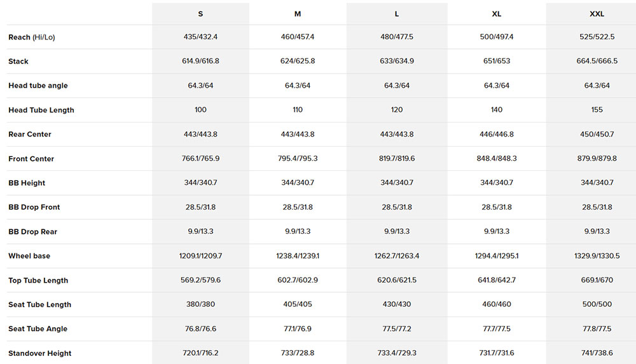Click the Reach (Hi/Lo) row label
The image size is (636, 364).
coord(32,37)
